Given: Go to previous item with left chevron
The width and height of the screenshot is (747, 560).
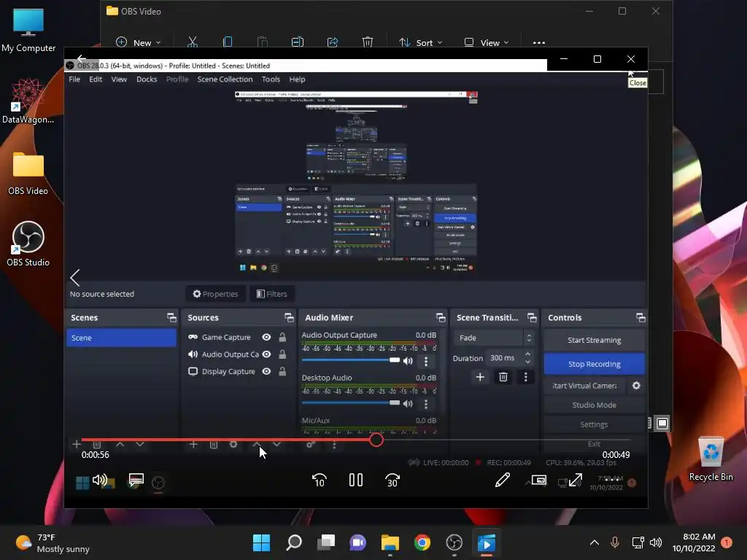Looking at the screenshot, I should click(75, 278).
